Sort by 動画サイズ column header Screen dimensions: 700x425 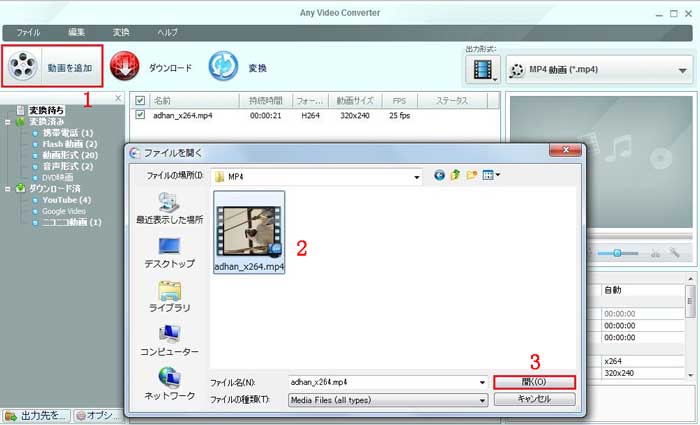pyautogui.click(x=355, y=100)
